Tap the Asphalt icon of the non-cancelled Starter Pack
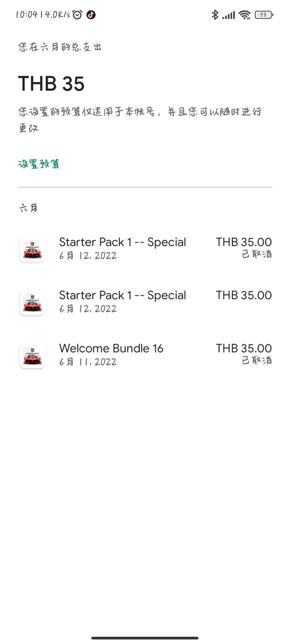 32,302
